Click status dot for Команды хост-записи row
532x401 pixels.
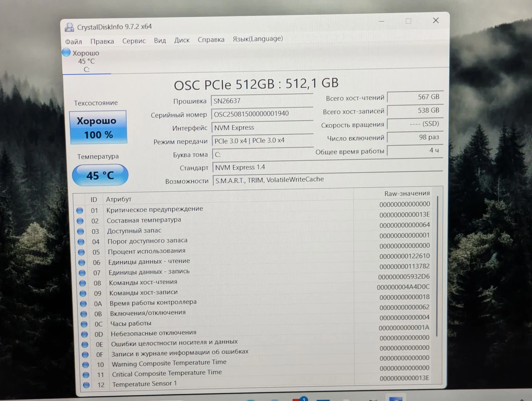click(83, 294)
